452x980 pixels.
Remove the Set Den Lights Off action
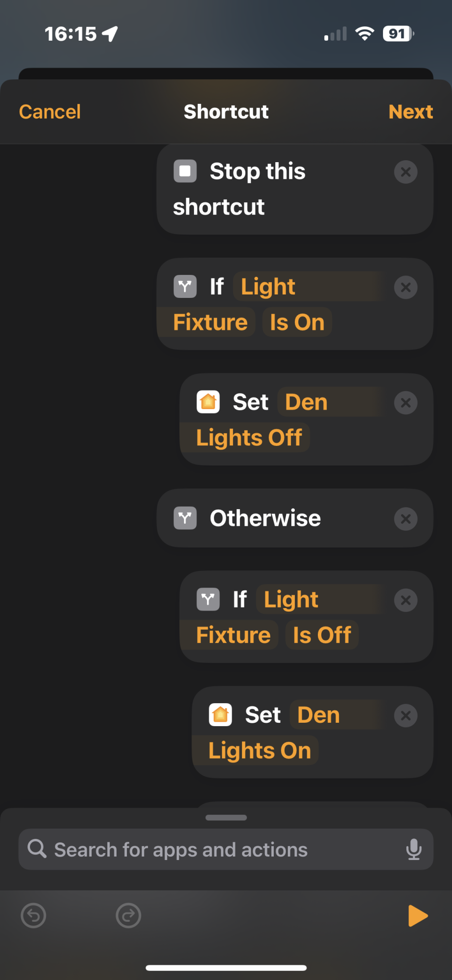pos(405,403)
